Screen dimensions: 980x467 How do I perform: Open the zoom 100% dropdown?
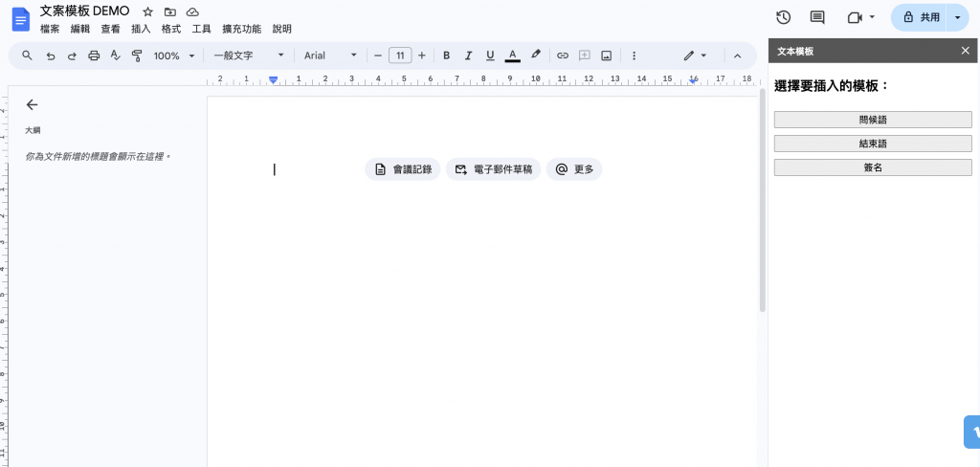[x=174, y=56]
